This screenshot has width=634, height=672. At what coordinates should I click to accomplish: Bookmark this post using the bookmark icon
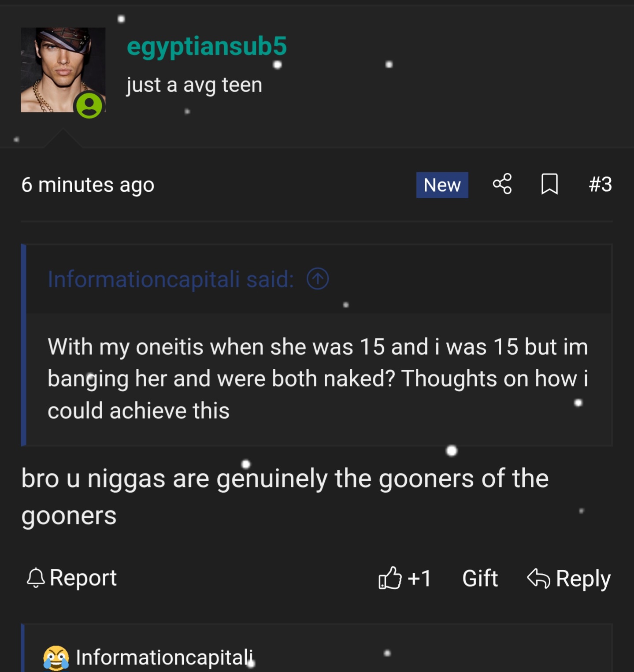(x=549, y=184)
